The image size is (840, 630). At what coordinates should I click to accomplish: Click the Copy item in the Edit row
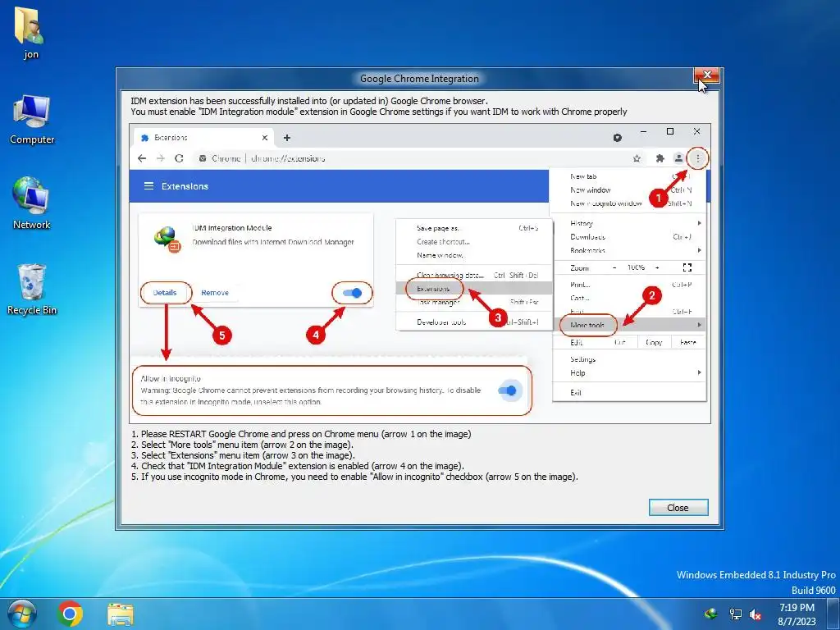tap(654, 342)
